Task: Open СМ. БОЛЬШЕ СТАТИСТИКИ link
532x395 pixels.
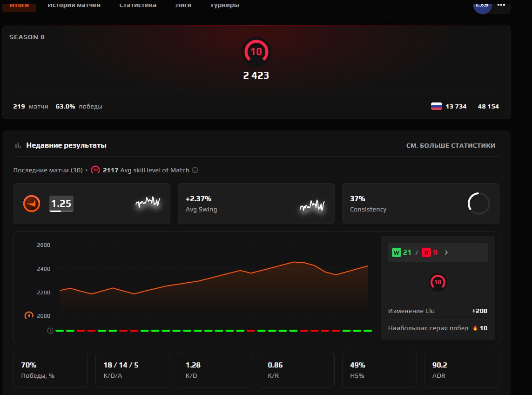Action: [x=451, y=145]
